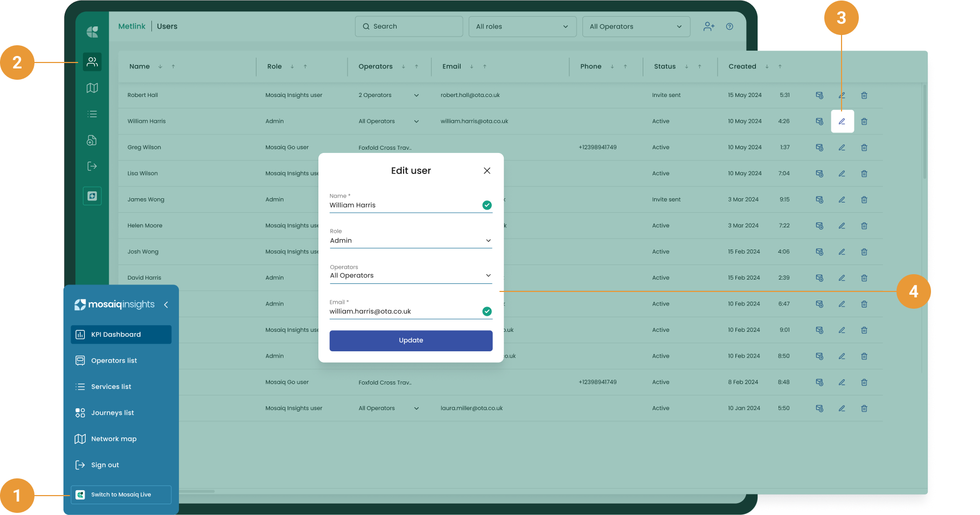The width and height of the screenshot is (980, 515).
Task: Go to Network map menu item
Action: tap(114, 439)
